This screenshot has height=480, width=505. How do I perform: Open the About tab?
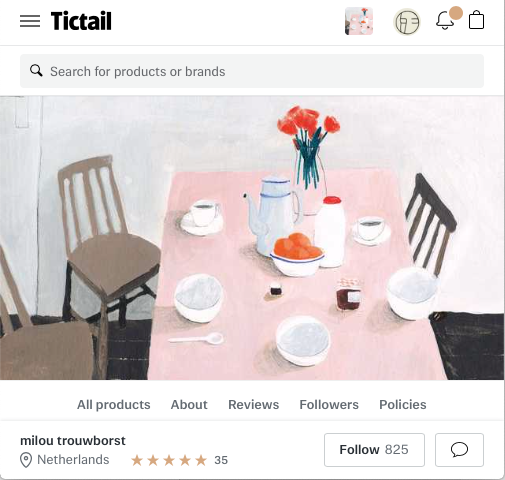pos(189,404)
